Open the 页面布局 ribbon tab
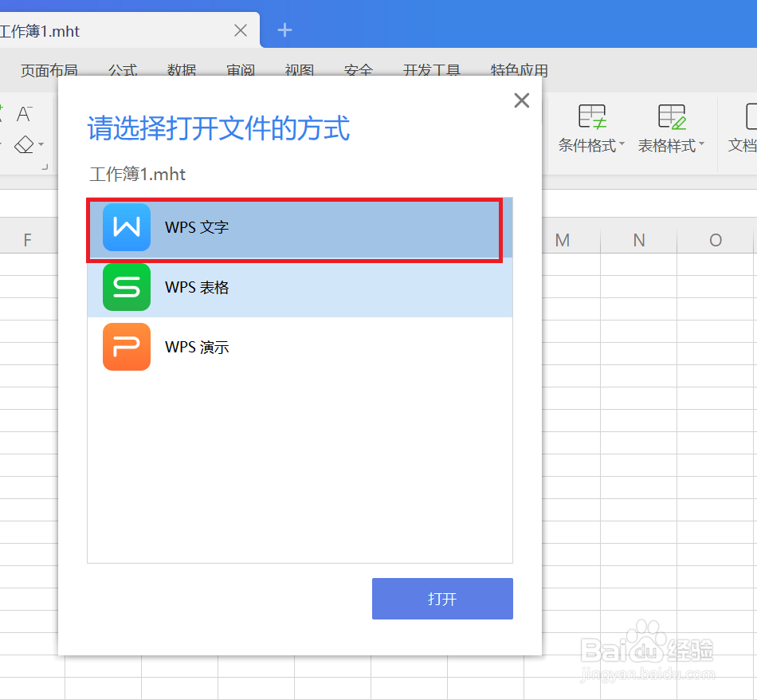The height and width of the screenshot is (700, 757). 49,70
